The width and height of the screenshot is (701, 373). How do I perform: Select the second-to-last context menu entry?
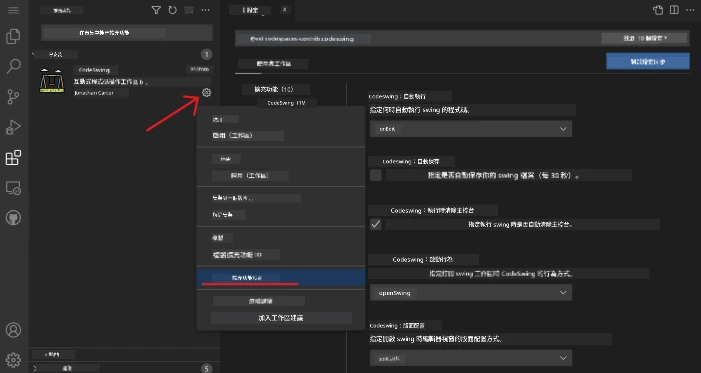[x=281, y=301]
